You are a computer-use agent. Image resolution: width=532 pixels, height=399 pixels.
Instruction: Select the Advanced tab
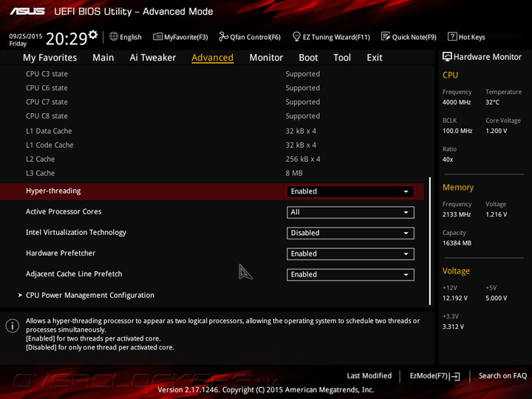click(x=212, y=58)
